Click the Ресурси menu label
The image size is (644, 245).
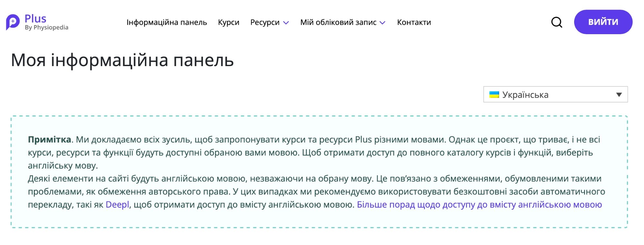265,22
